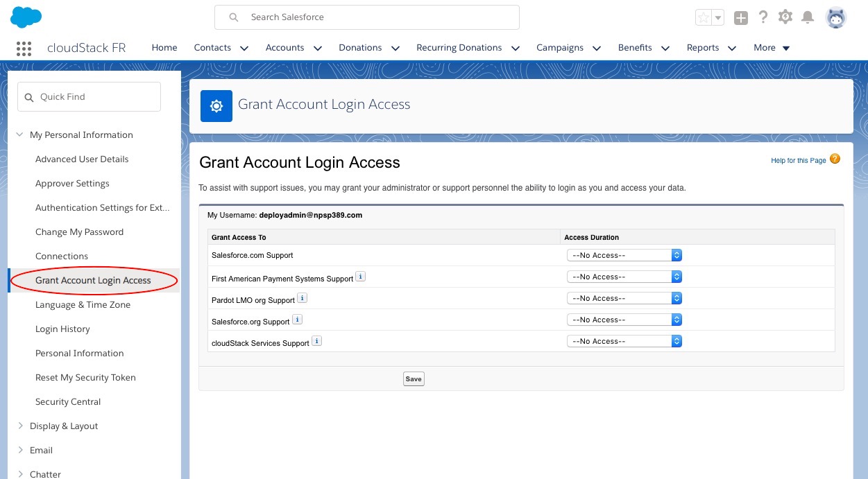Viewport: 868px width, 479px height.
Task: Open Change My Password
Action: 79,232
